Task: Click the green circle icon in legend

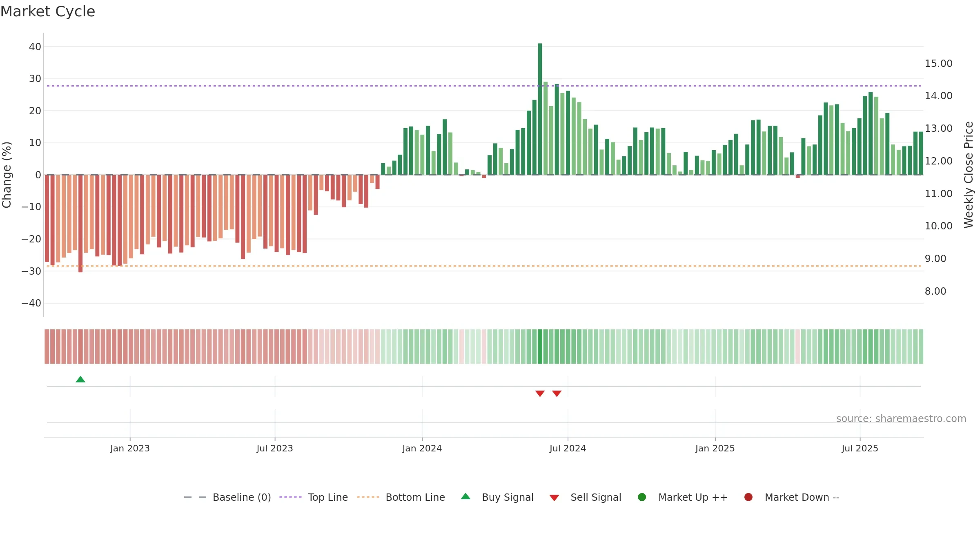Action: pyautogui.click(x=642, y=497)
